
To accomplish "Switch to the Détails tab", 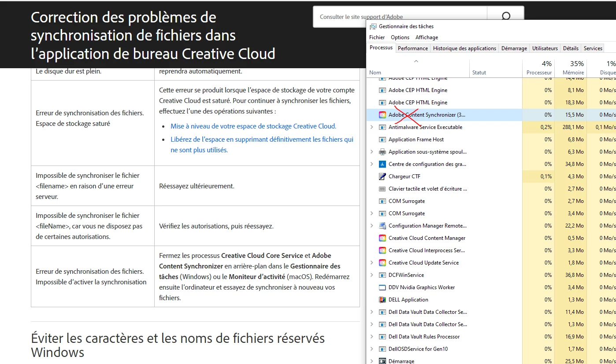I will 571,48.
